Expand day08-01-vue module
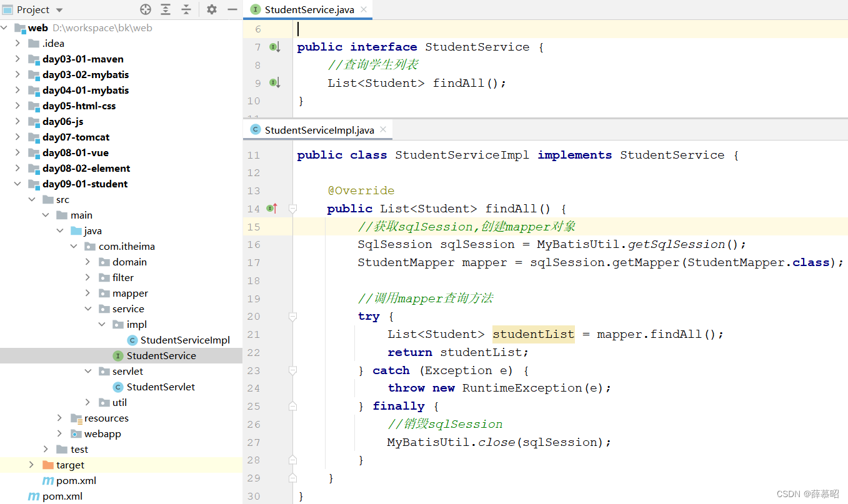The height and width of the screenshot is (504, 848). (17, 152)
